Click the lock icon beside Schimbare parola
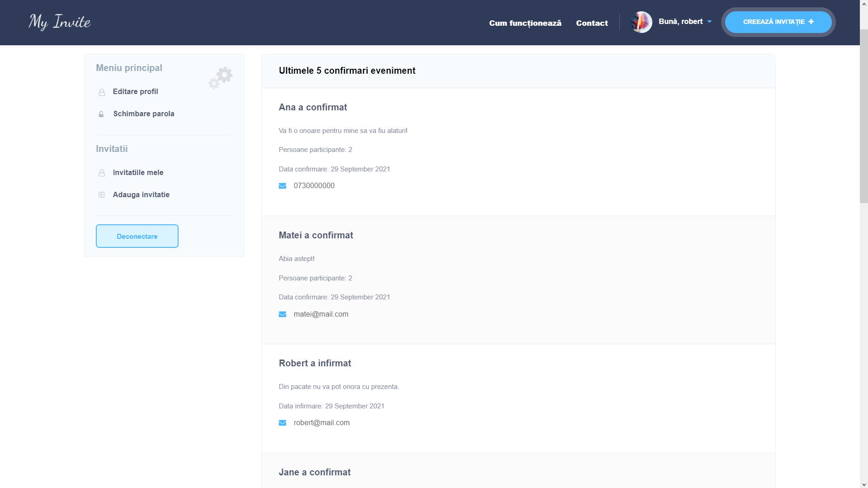Screen dimensions: 868x488 click(101, 114)
